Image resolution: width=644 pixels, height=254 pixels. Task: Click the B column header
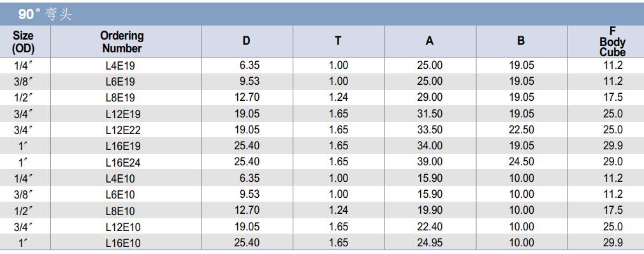[521, 41]
